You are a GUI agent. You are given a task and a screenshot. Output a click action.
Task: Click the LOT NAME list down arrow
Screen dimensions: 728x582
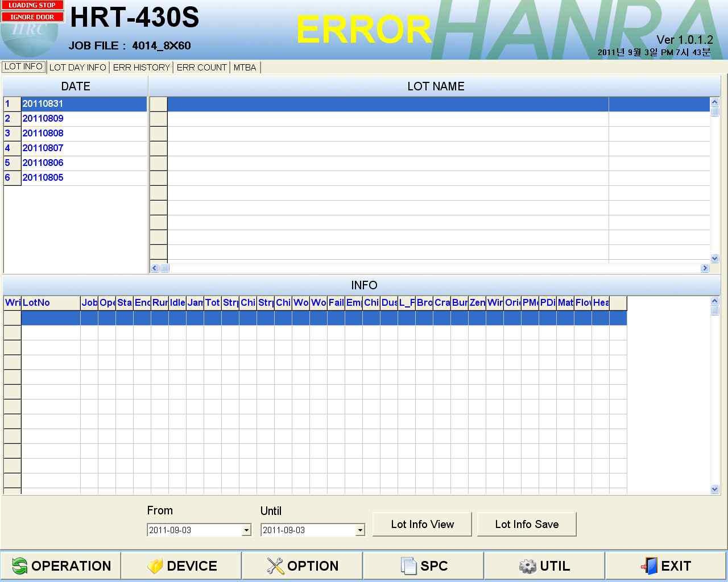coord(715,258)
